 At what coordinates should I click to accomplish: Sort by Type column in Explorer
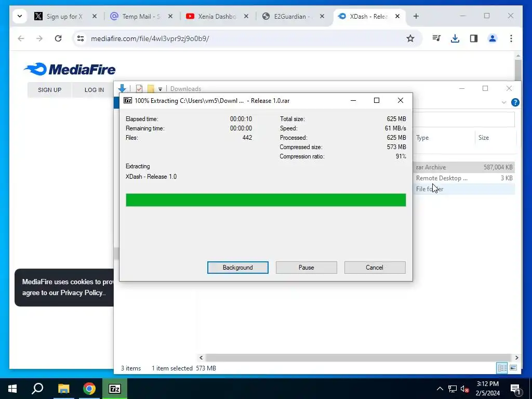[x=445, y=137]
